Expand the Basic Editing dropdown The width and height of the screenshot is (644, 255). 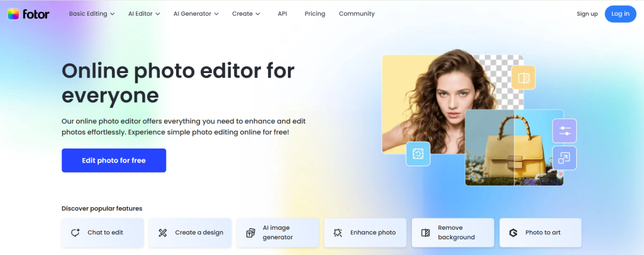(x=91, y=14)
